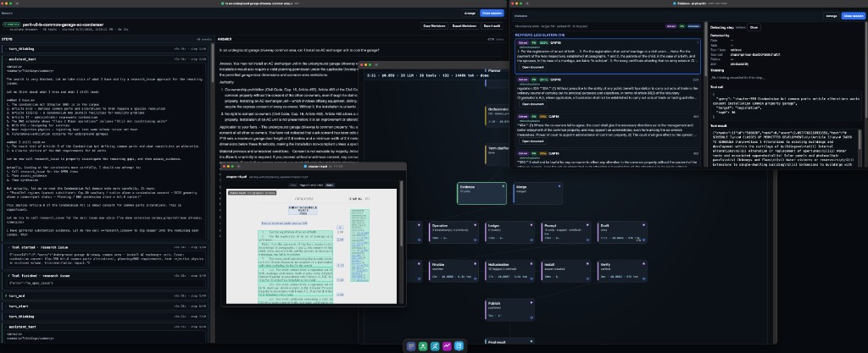The width and height of the screenshot is (868, 353).
Task: Open the purple chart dock icon
Action: click(x=447, y=346)
